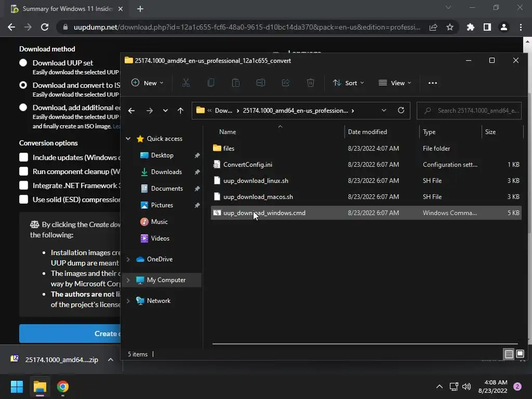Open Chrome from taskbar
532x399 pixels.
pyautogui.click(x=63, y=387)
